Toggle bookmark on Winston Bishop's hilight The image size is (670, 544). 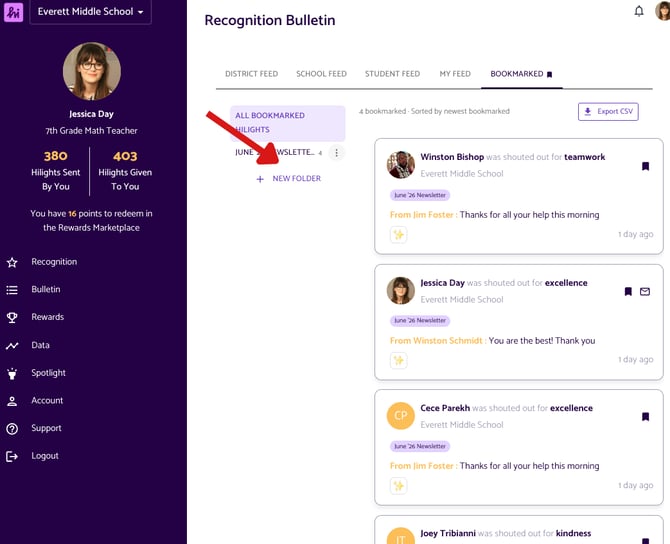click(x=645, y=166)
